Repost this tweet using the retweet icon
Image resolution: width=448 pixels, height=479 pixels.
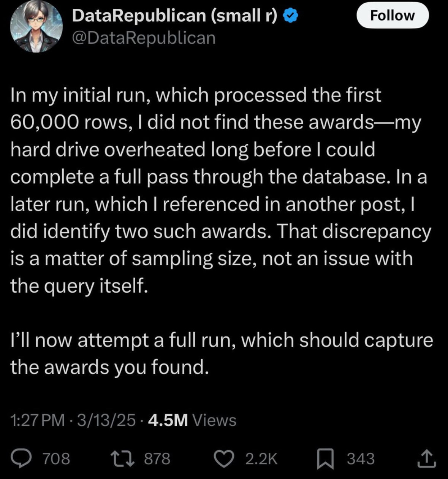tap(124, 458)
